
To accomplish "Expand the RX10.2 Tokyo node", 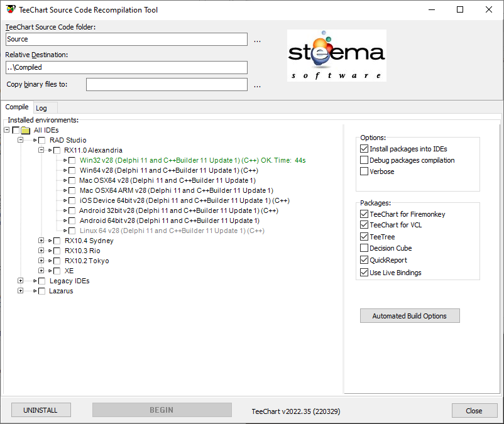I will coord(41,260).
